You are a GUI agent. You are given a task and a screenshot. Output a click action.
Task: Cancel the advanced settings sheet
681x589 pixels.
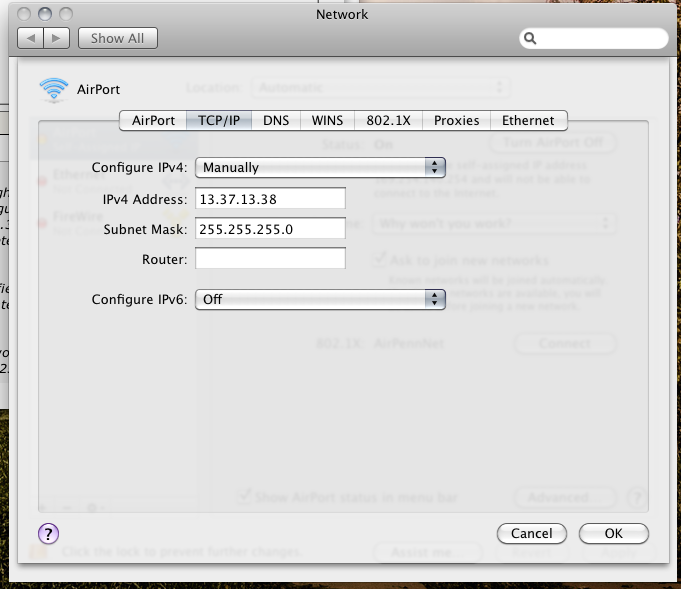532,533
